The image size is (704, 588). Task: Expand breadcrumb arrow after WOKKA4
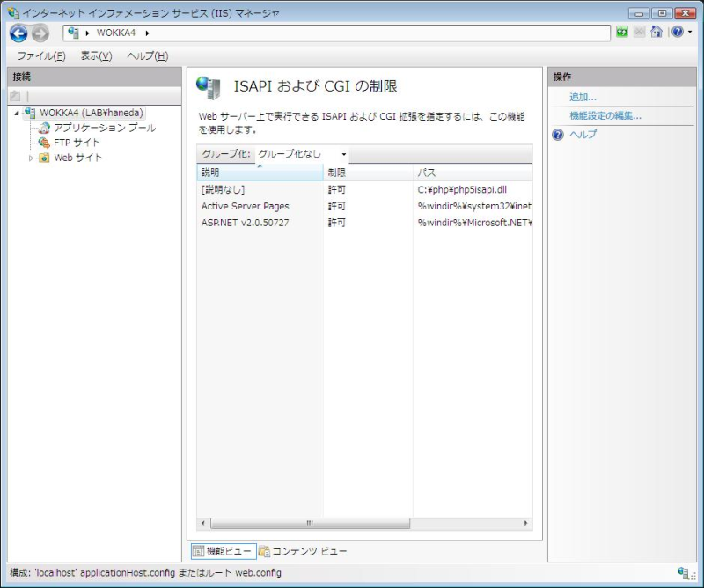147,33
